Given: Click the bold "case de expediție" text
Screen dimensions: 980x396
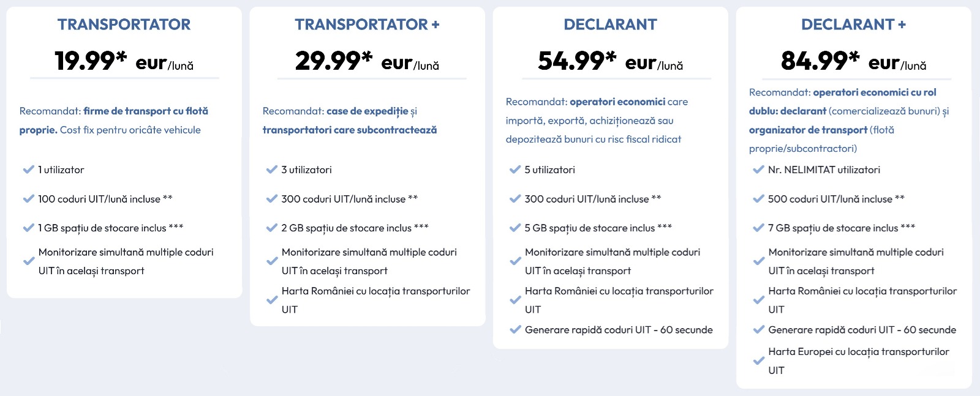Looking at the screenshot, I should point(367,111).
